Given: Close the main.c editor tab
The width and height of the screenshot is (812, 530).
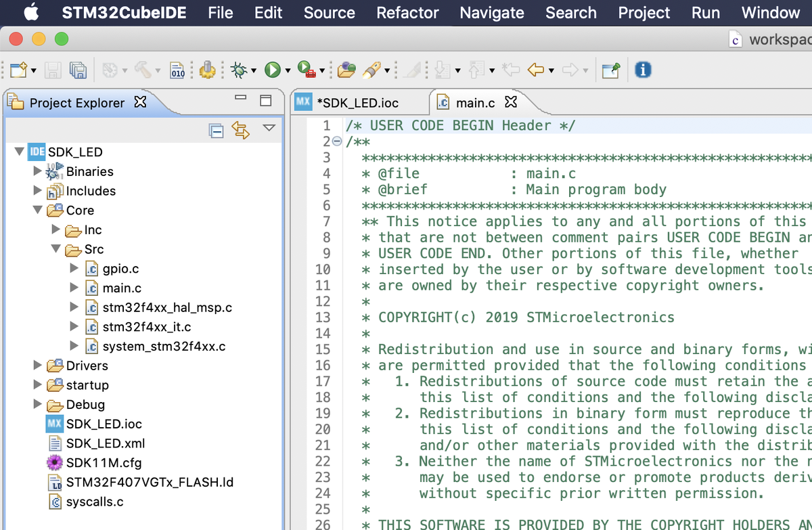Looking at the screenshot, I should point(511,102).
